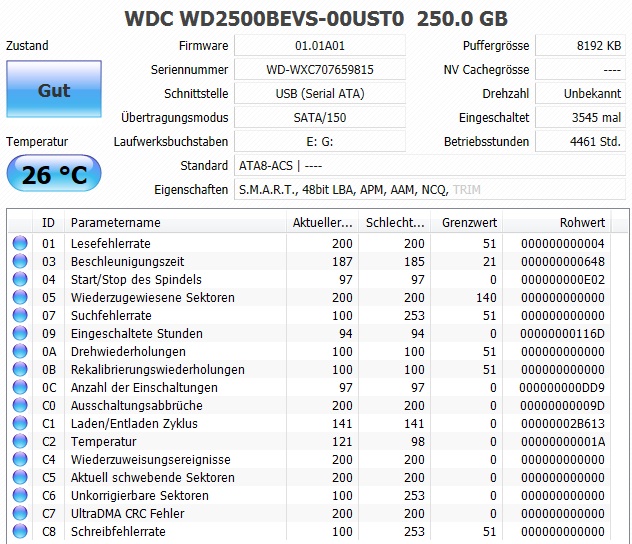632x544 pixels.
Task: Click the status icon for Beschleunigungszeit
Action: [x=20, y=262]
